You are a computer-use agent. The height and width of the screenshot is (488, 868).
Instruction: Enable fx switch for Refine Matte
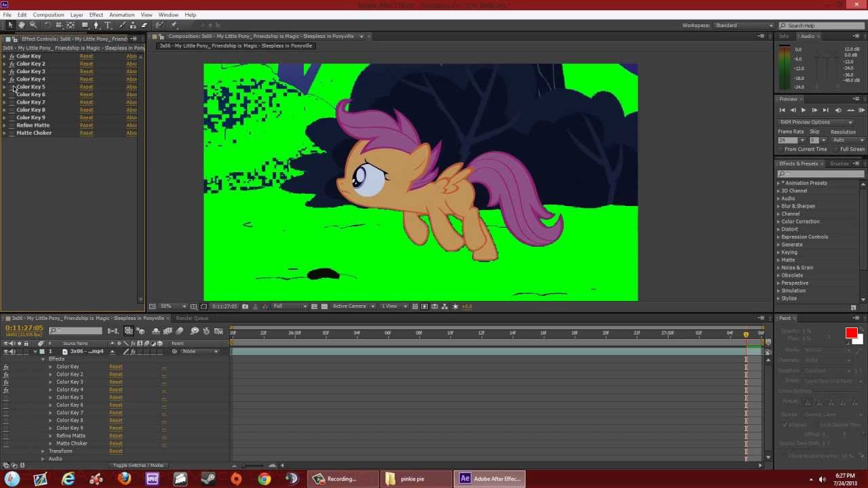pyautogui.click(x=12, y=125)
